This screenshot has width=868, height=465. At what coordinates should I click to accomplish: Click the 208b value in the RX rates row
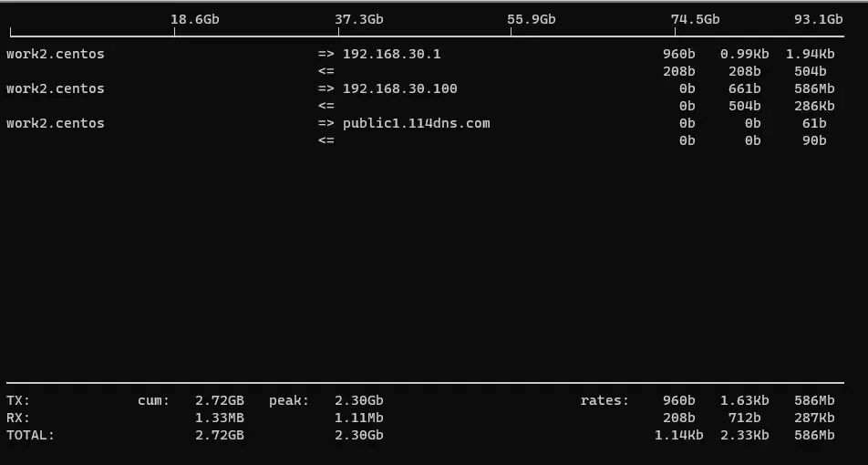tap(679, 418)
